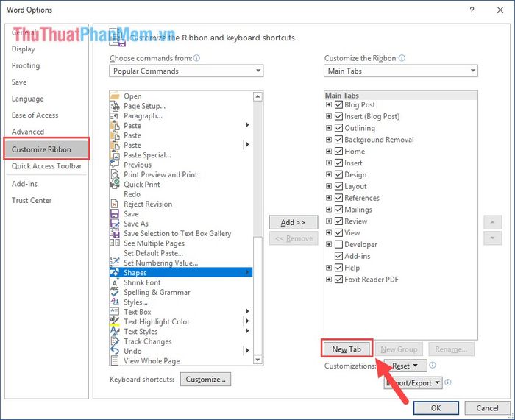Click the Shapes command icon
This screenshot has height=420, width=515.
115,273
